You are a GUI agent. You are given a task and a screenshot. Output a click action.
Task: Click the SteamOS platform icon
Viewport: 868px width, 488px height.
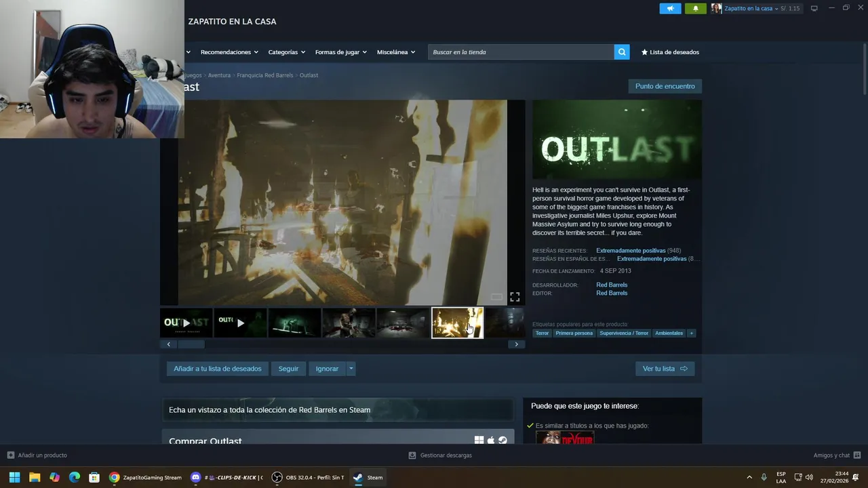(502, 440)
